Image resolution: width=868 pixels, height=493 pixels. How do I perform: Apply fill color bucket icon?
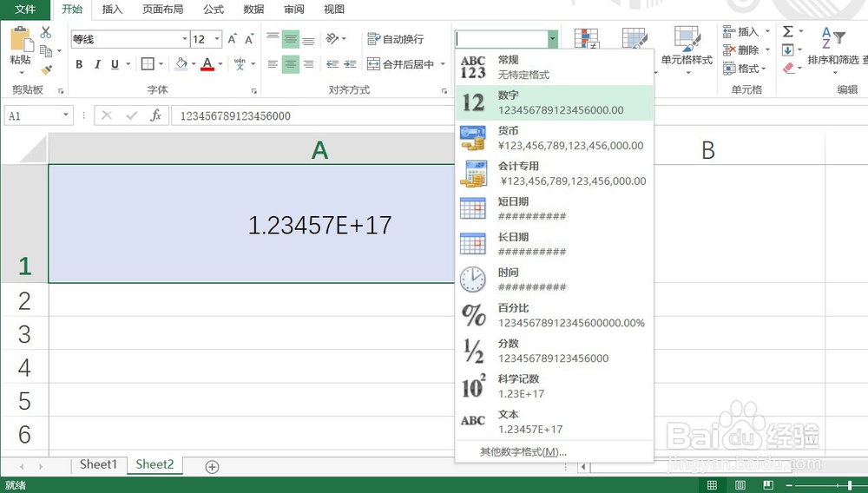[x=181, y=64]
